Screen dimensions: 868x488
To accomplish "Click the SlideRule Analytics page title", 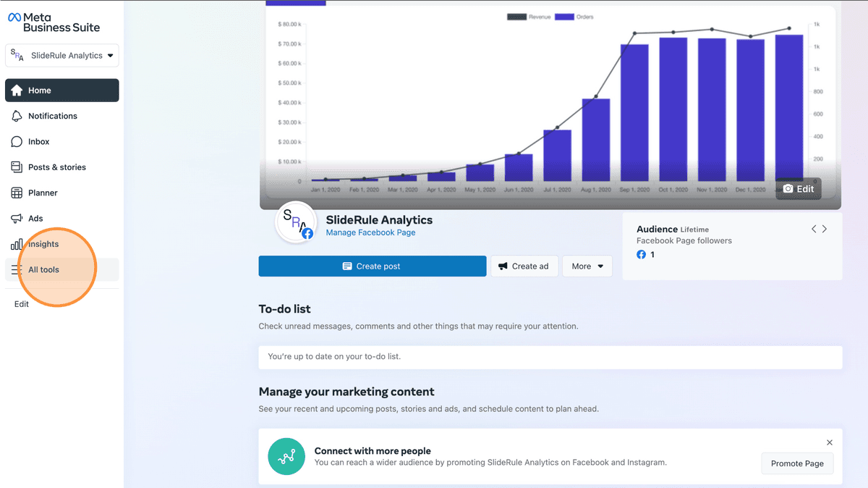I will (x=379, y=219).
